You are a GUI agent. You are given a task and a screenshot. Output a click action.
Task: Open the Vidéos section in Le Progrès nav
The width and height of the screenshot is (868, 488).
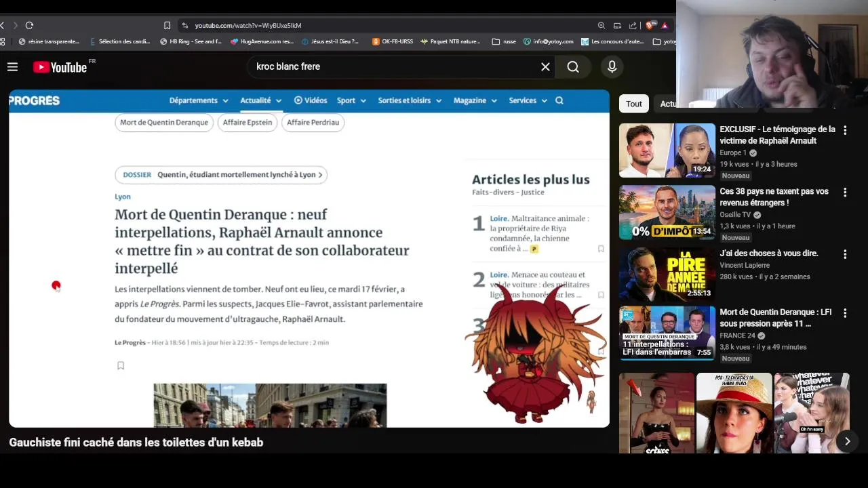coord(311,100)
